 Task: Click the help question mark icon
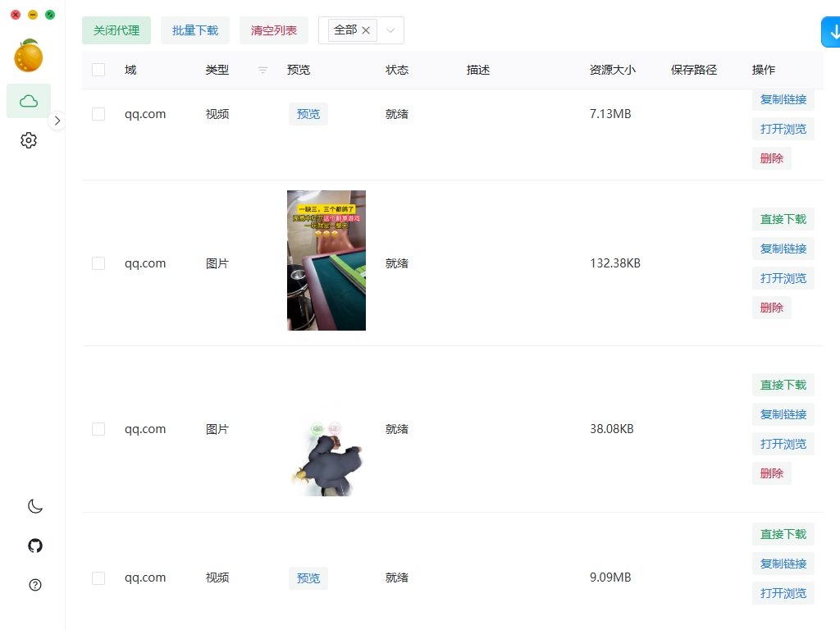[34, 584]
